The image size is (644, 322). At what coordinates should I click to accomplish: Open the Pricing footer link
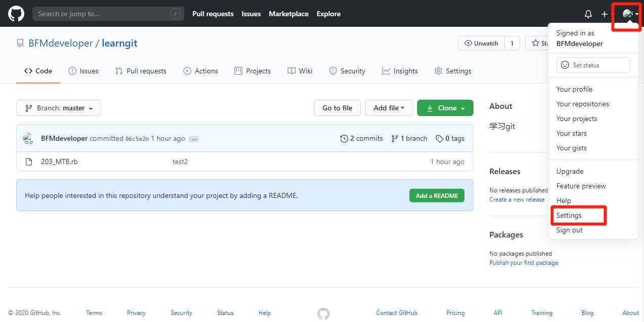[x=456, y=313]
